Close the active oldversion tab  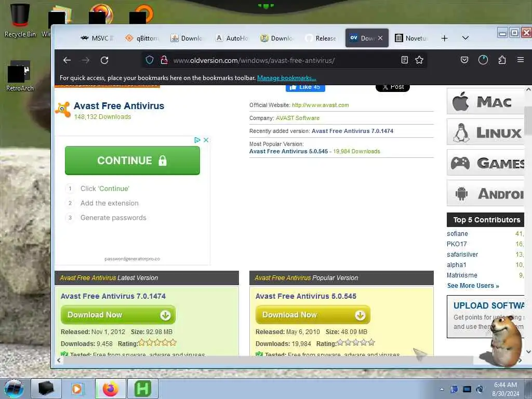pyautogui.click(x=380, y=38)
